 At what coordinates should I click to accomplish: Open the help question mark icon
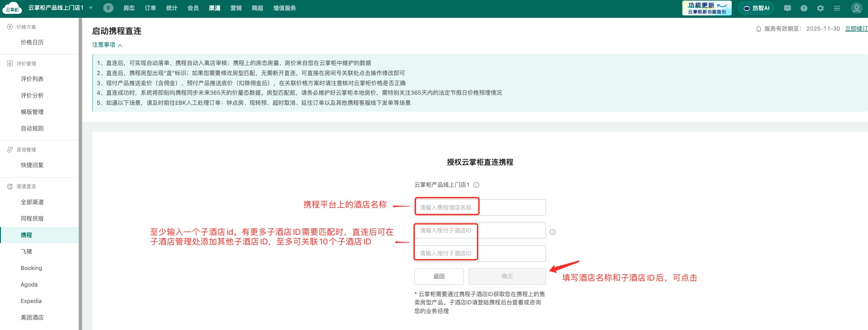pos(804,8)
